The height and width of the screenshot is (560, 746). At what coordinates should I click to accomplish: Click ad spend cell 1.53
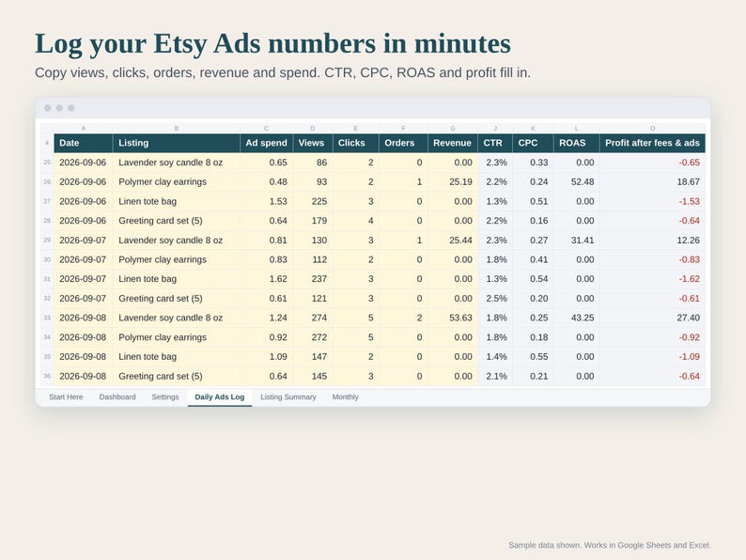(x=266, y=201)
